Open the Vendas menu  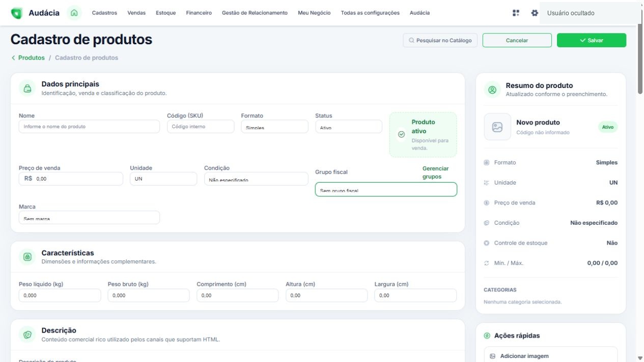point(136,13)
